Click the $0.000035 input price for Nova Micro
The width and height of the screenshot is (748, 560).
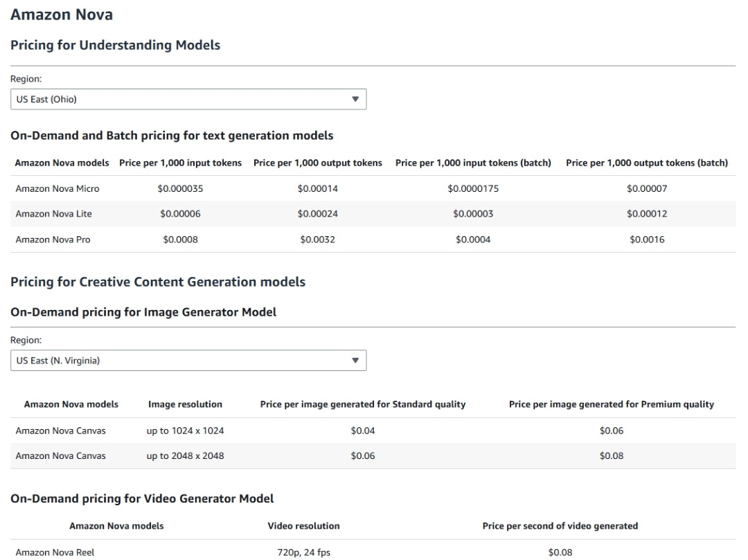pyautogui.click(x=180, y=189)
